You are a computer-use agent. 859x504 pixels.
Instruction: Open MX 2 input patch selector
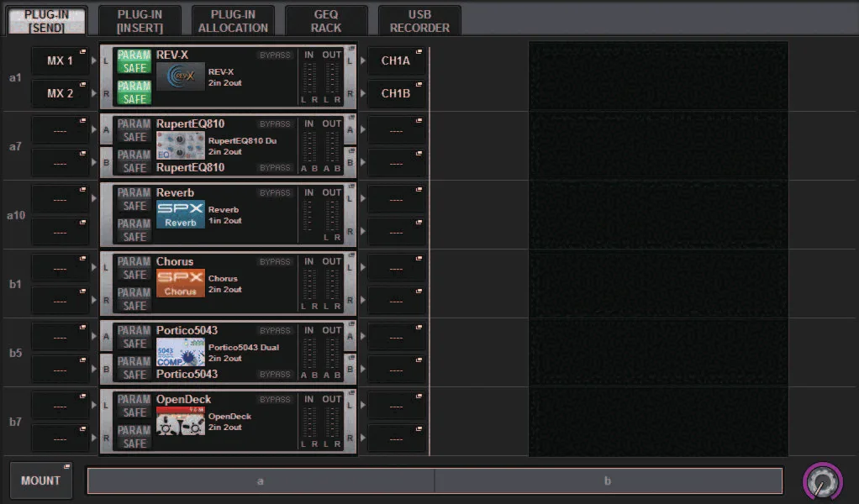[61, 93]
